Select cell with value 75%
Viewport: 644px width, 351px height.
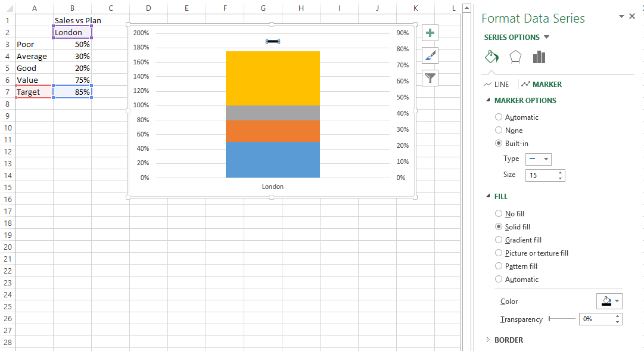(x=72, y=80)
